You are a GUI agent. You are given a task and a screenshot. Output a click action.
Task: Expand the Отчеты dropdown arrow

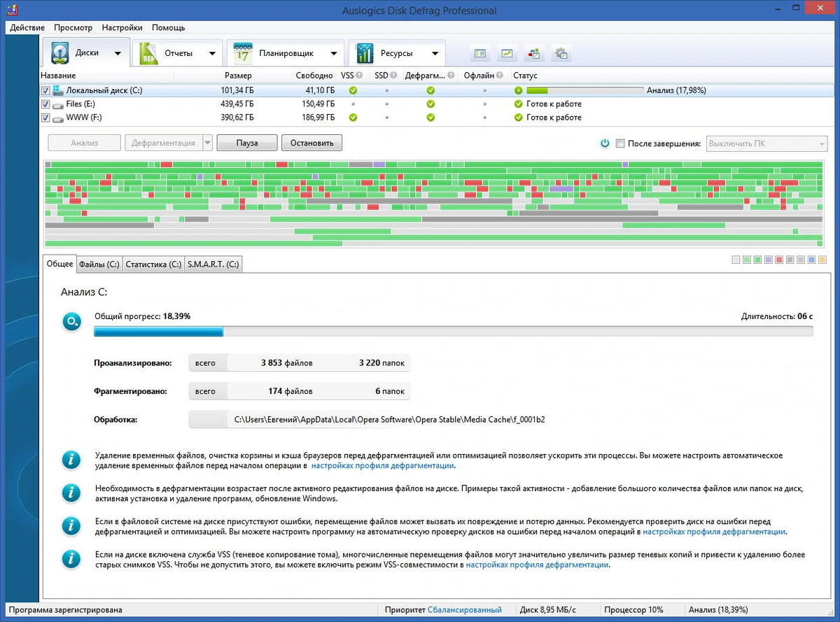212,53
